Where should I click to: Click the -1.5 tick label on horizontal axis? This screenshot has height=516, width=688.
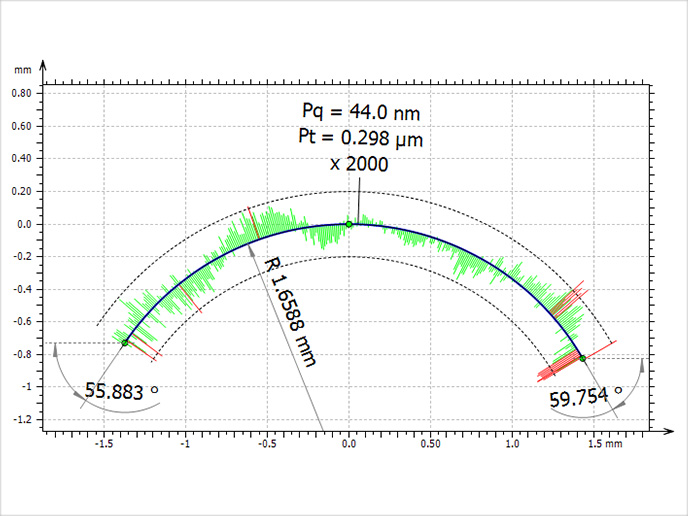104,444
